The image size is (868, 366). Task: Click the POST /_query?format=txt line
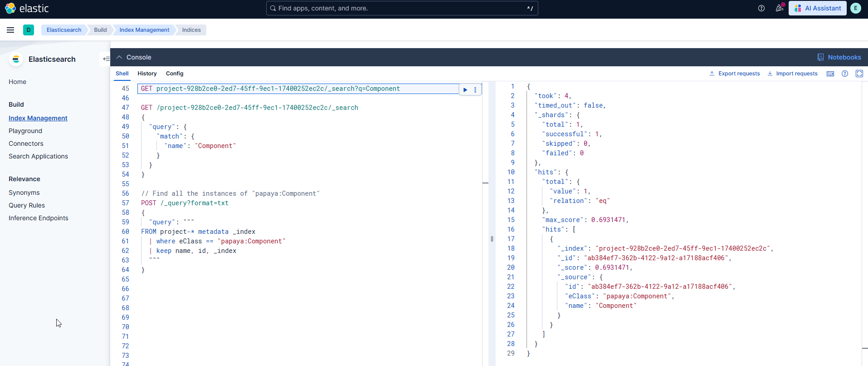[x=185, y=203]
